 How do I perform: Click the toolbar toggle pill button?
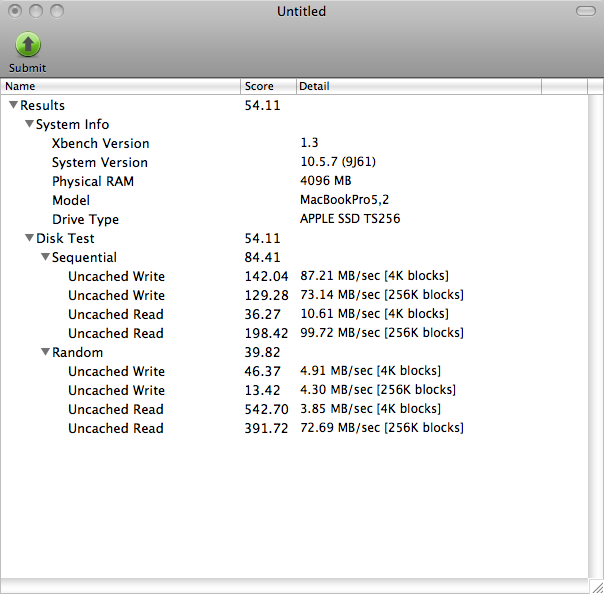[586, 11]
